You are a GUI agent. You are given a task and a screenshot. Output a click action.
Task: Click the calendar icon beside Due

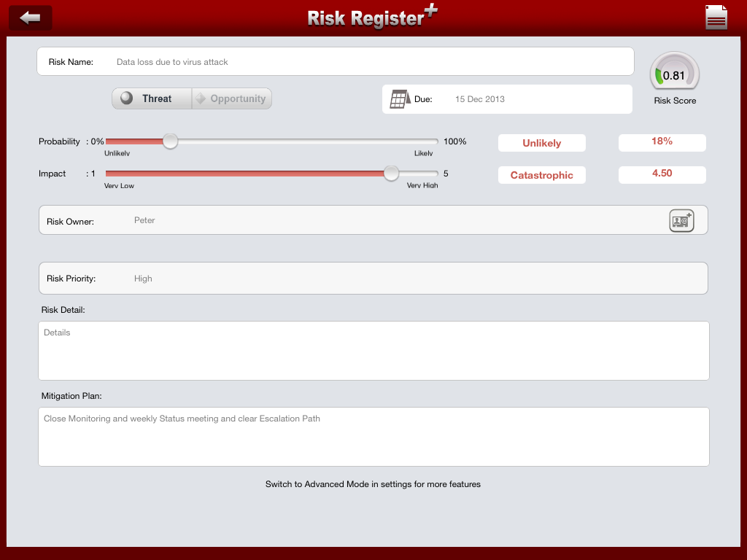pos(399,99)
